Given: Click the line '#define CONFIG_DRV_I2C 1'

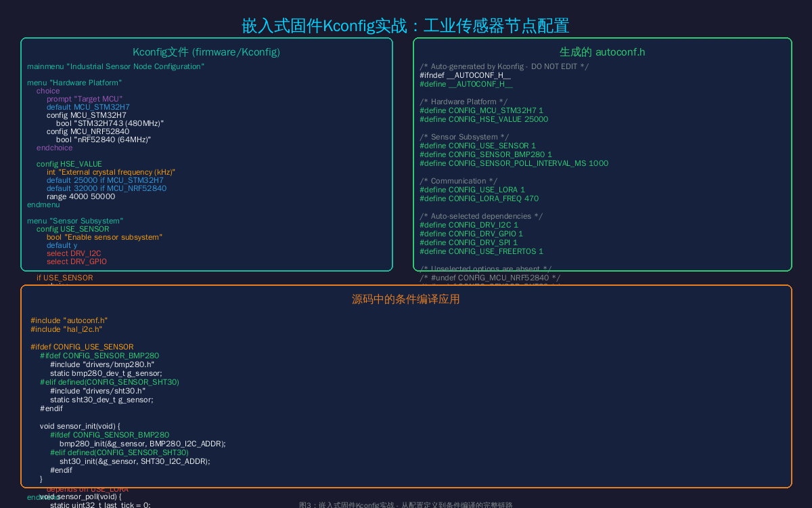Looking at the screenshot, I should 469,225.
